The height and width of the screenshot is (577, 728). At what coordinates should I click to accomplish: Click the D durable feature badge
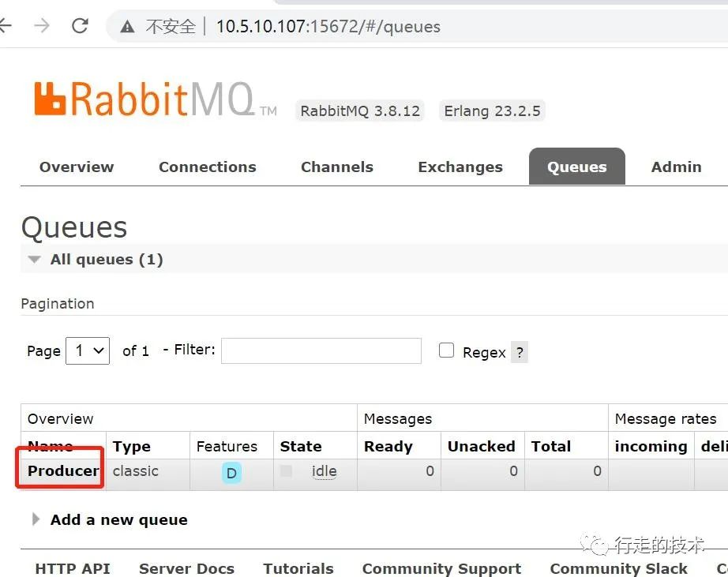[x=231, y=473]
